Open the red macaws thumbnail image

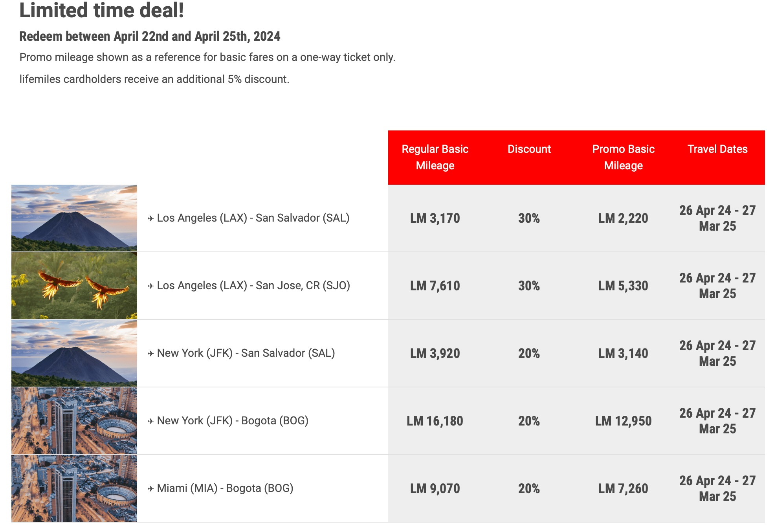click(x=74, y=286)
